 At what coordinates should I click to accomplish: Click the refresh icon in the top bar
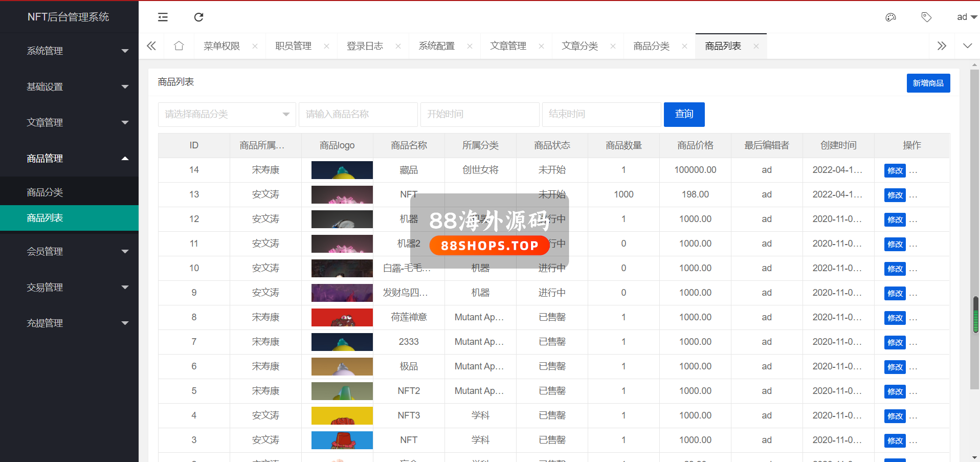point(198,17)
